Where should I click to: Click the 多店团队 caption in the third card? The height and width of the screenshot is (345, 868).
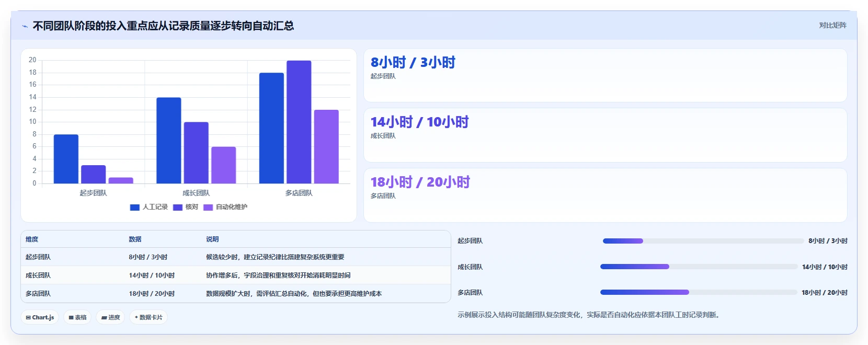click(383, 196)
